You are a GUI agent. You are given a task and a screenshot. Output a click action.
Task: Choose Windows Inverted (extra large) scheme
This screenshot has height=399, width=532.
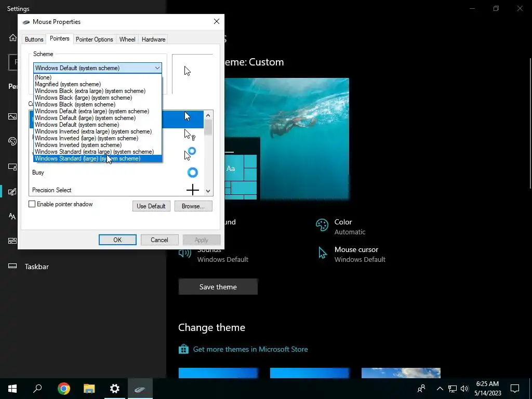[98, 131]
